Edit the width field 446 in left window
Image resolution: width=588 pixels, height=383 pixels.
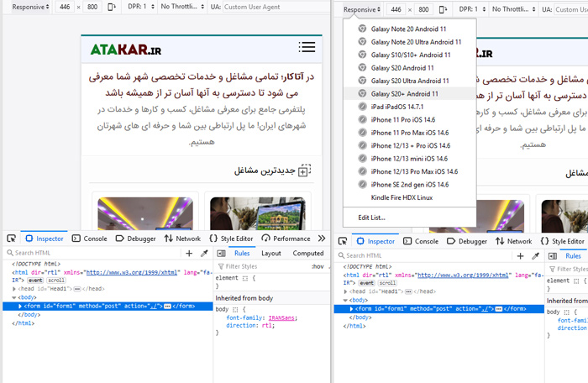point(65,7)
